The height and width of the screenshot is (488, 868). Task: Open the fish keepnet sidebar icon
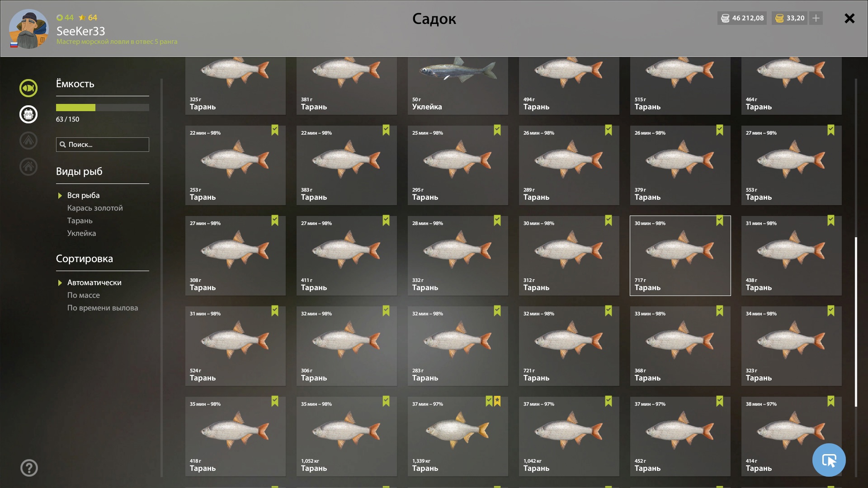coord(28,88)
